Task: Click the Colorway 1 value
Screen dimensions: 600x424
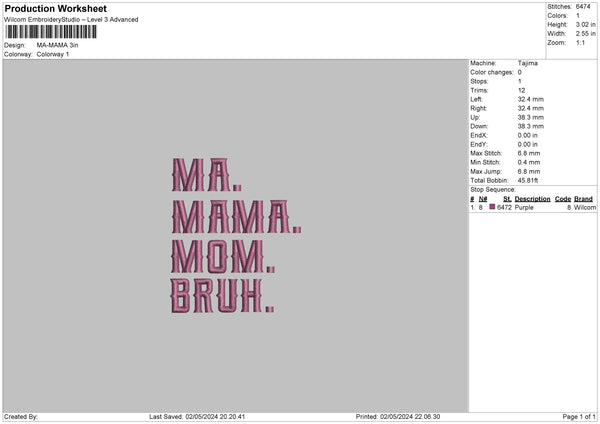Action: pos(53,54)
